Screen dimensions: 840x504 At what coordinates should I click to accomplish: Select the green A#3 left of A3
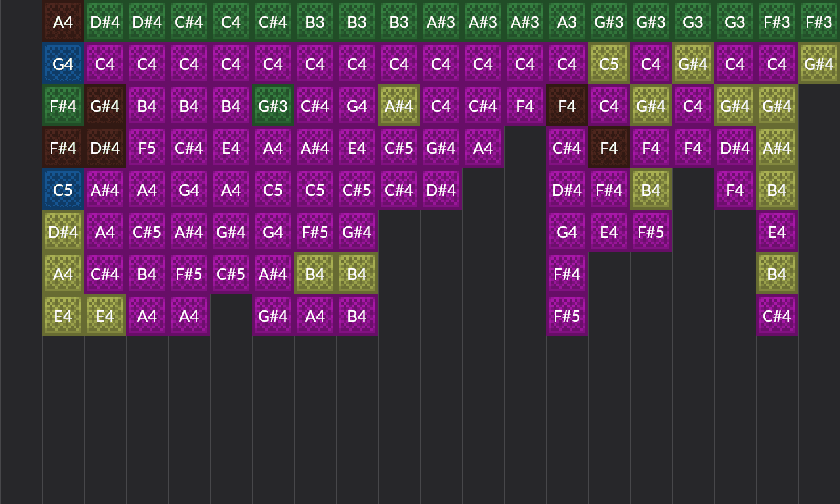pos(525,22)
